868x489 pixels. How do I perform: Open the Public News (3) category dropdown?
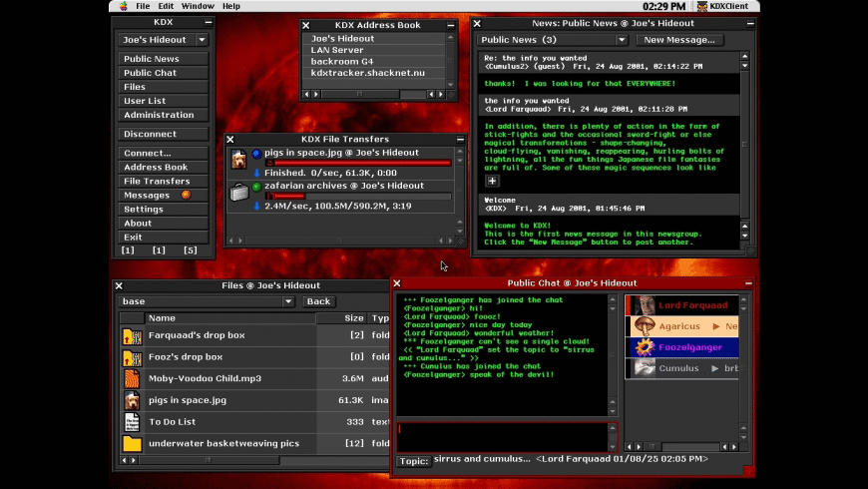tap(552, 40)
